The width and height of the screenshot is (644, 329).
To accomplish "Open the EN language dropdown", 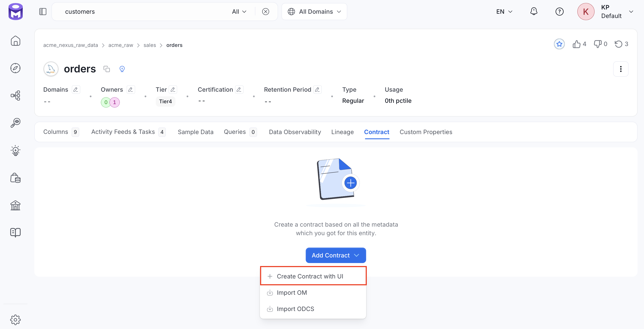I will point(504,12).
